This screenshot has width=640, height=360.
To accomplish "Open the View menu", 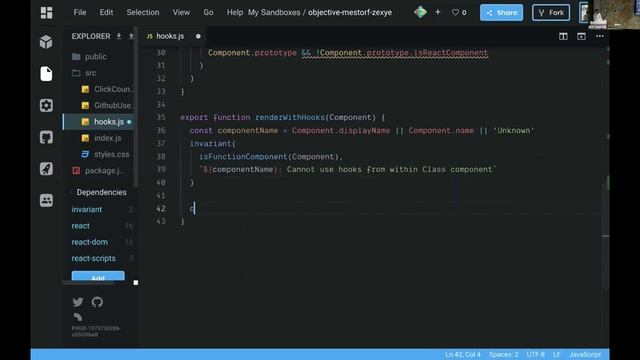I will pyautogui.click(x=181, y=12).
